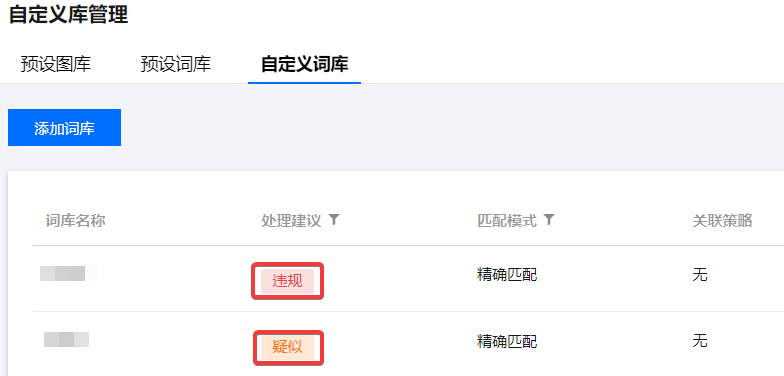Select the blurred name in first row

click(x=68, y=274)
